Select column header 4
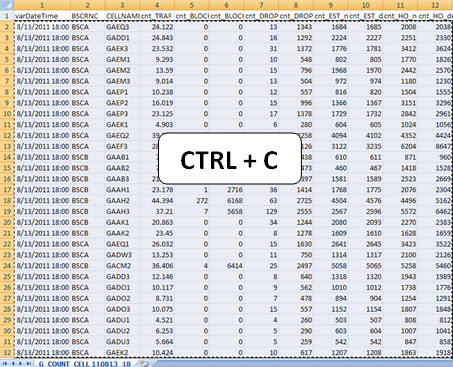Screen dimensions: 453x367 tap(157, 5)
